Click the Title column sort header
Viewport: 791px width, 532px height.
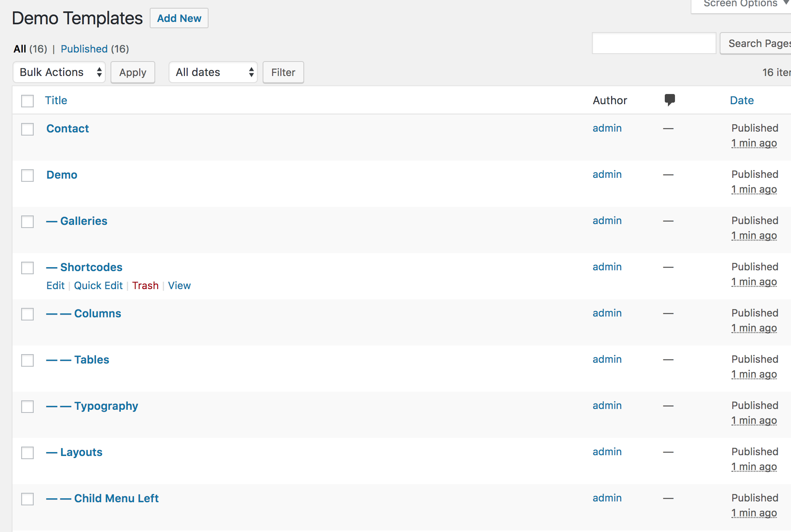(x=56, y=100)
